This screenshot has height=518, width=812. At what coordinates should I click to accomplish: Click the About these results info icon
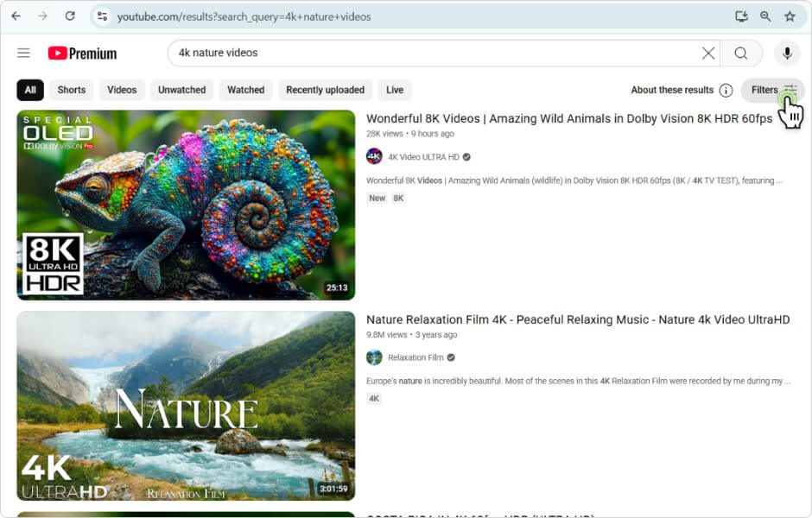[726, 91]
